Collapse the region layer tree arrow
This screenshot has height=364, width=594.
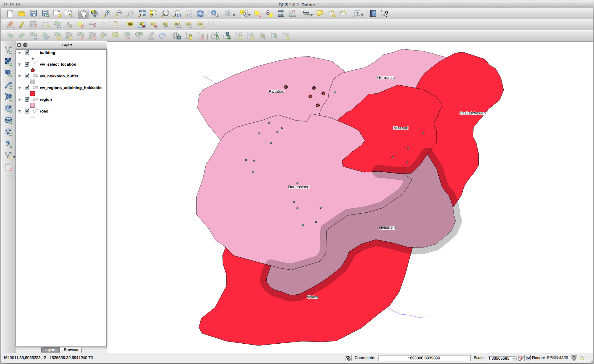(x=20, y=100)
